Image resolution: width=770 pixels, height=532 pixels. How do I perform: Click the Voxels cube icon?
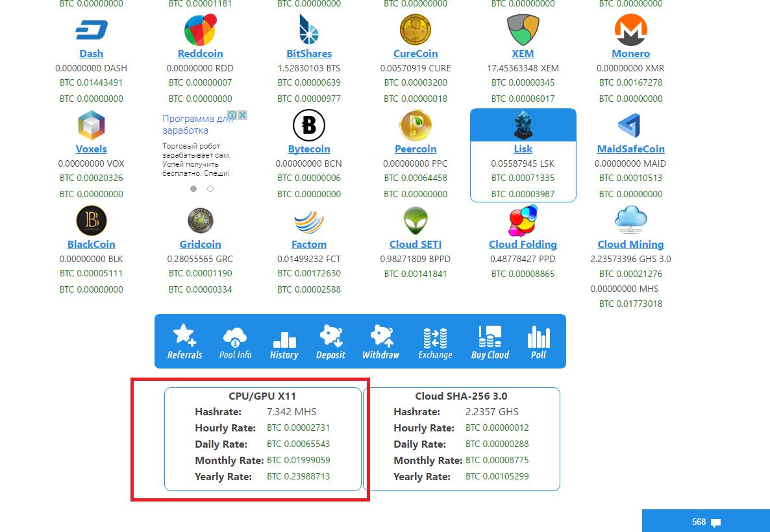92,125
